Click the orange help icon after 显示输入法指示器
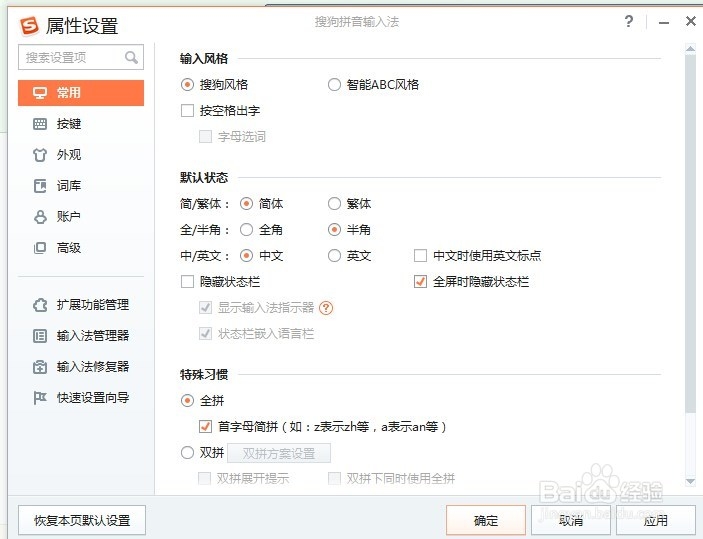Image resolution: width=703 pixels, height=539 pixels. [326, 308]
